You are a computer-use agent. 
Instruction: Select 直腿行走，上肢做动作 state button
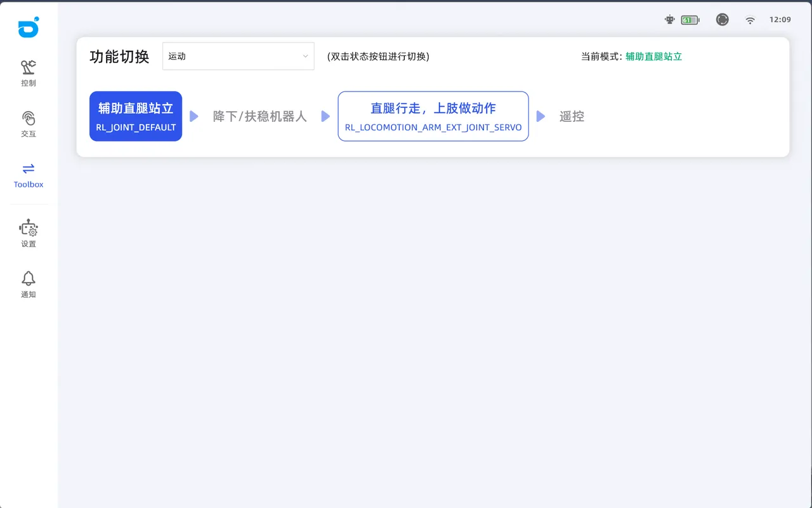433,116
